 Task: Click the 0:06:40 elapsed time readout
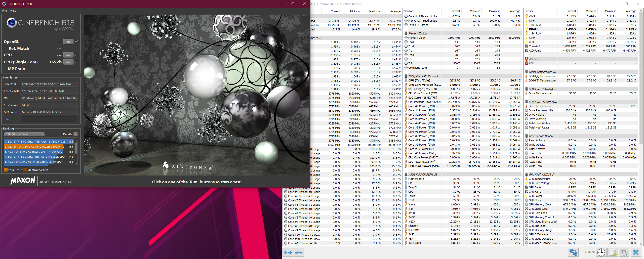tap(590, 252)
